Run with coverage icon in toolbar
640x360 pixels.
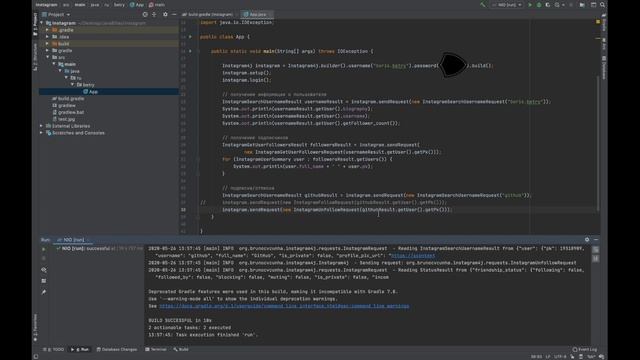tap(547, 5)
